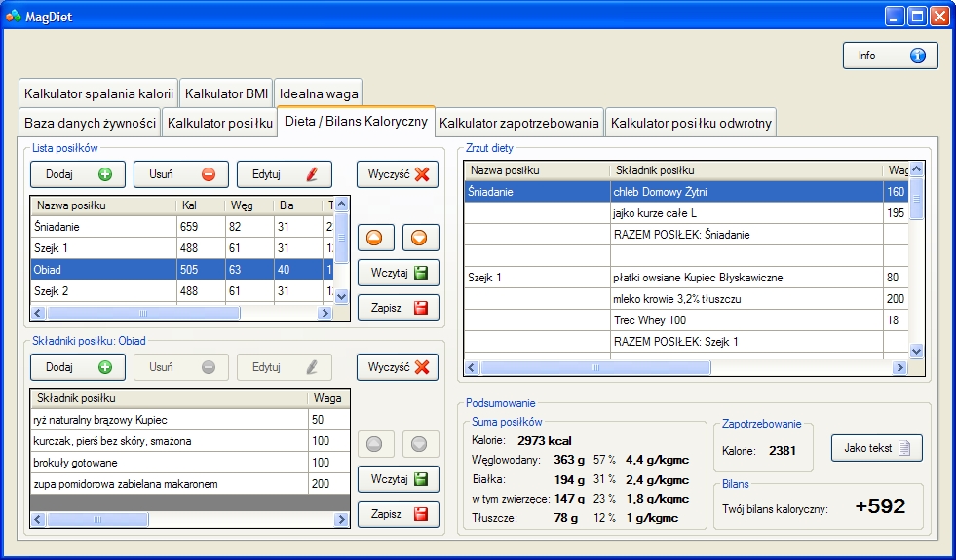Select the chleb Domowy Żytni row in Zrzut diety

pos(686,191)
